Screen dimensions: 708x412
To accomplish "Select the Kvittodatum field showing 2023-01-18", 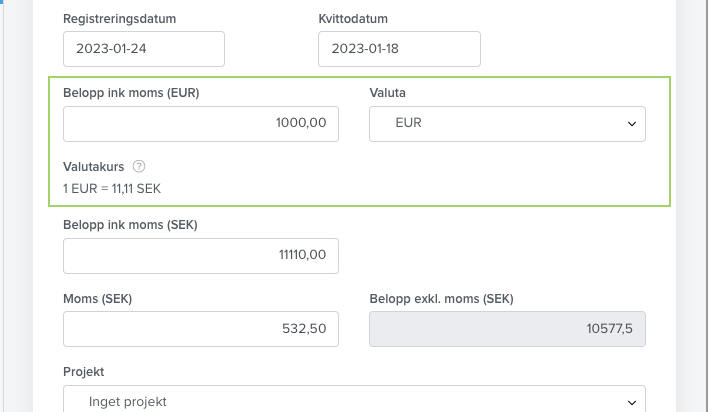I will (x=400, y=49).
